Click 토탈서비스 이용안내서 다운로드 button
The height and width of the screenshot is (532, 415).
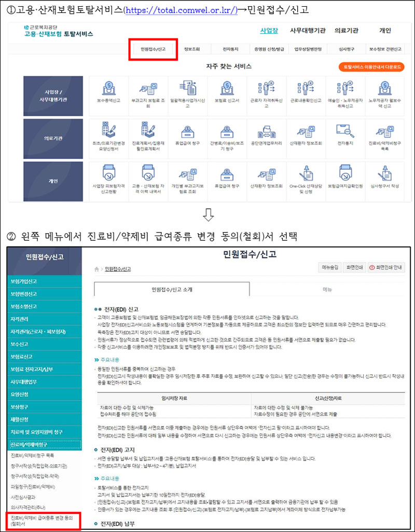[371, 67]
